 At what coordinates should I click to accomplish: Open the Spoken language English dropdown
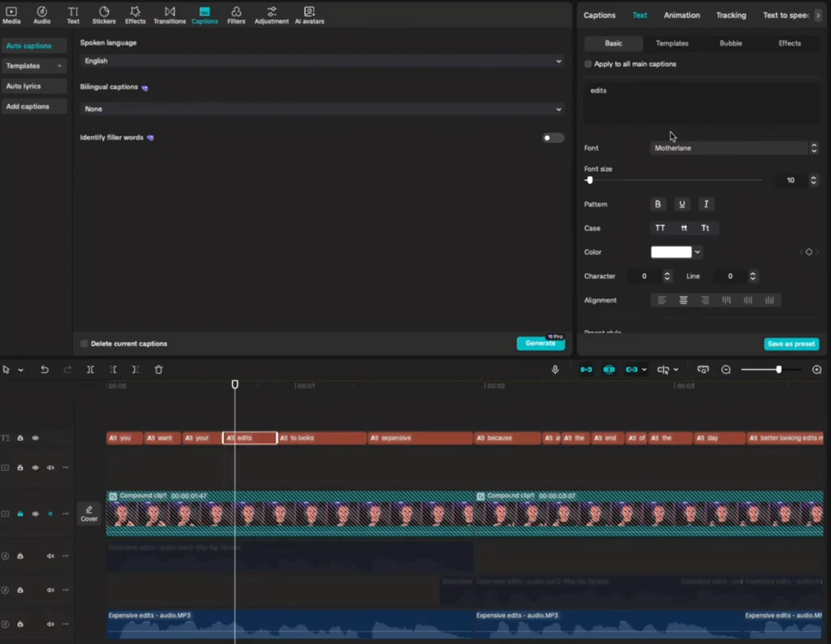pos(322,61)
